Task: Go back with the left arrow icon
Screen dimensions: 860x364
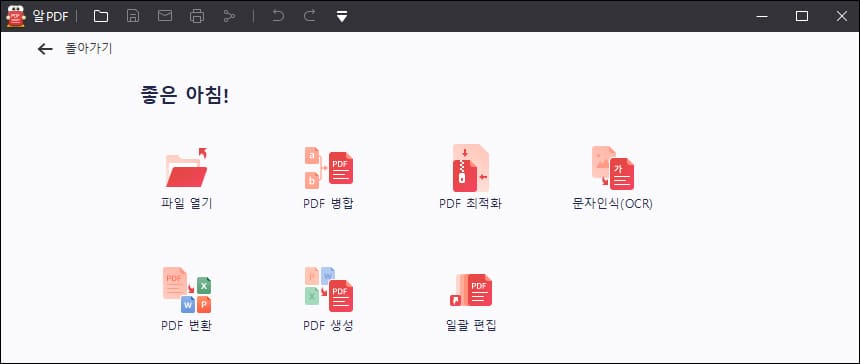Action: coord(44,49)
